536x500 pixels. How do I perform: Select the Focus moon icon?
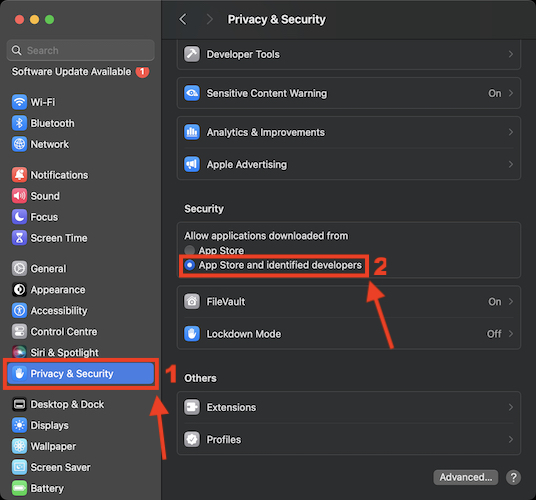(x=19, y=217)
